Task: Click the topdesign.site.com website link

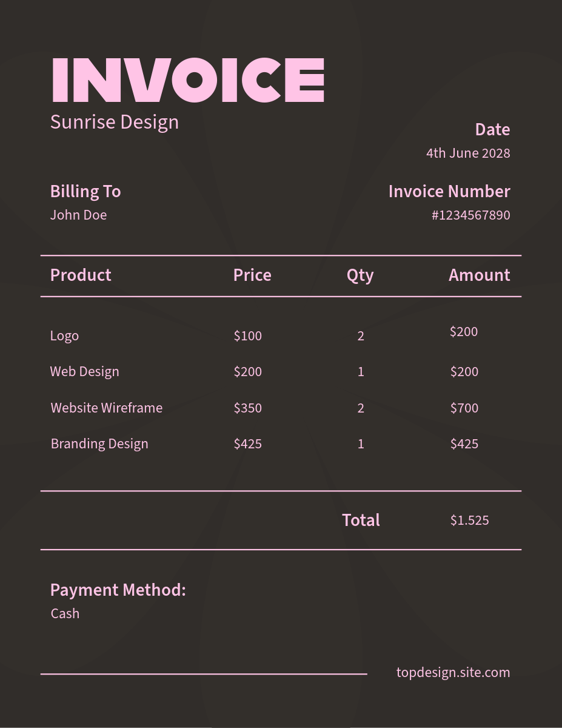Action: coord(453,672)
